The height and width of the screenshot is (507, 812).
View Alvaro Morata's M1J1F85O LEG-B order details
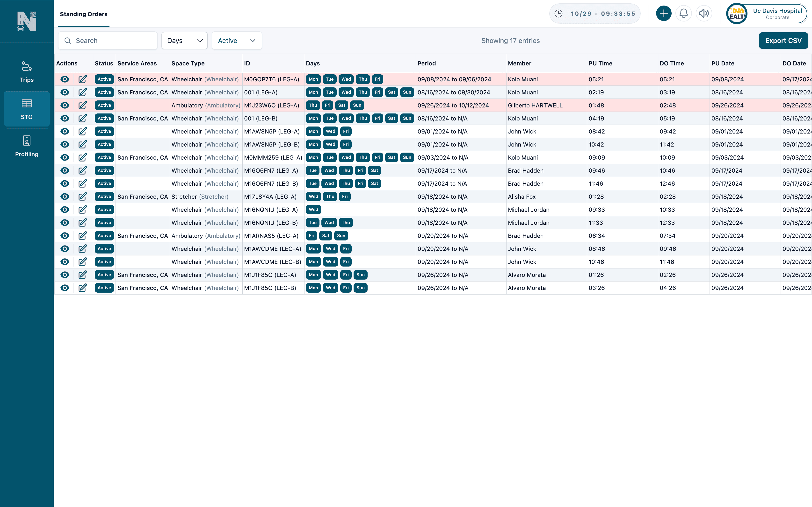65,288
